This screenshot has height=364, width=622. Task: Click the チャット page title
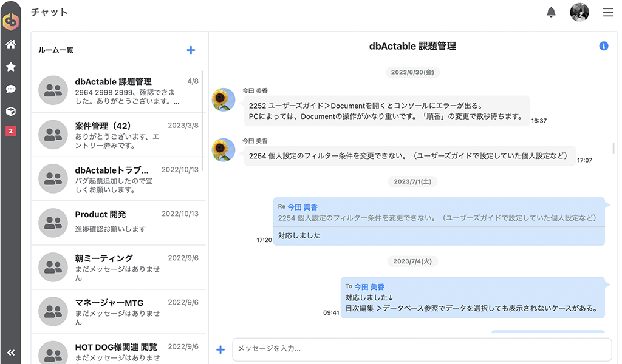[50, 12]
